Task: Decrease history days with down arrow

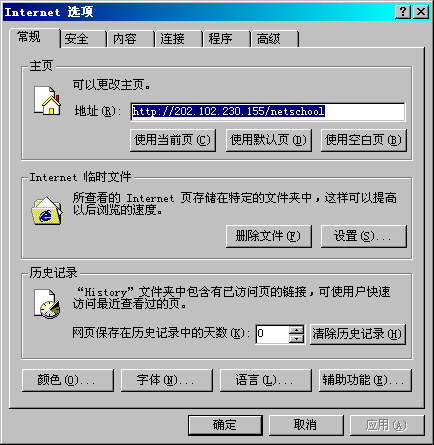Action: click(296, 339)
